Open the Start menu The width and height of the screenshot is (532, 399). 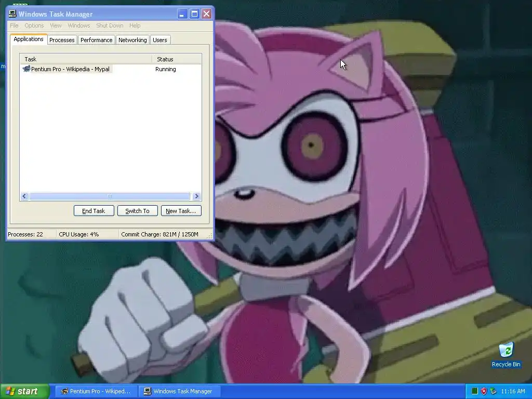tap(24, 391)
